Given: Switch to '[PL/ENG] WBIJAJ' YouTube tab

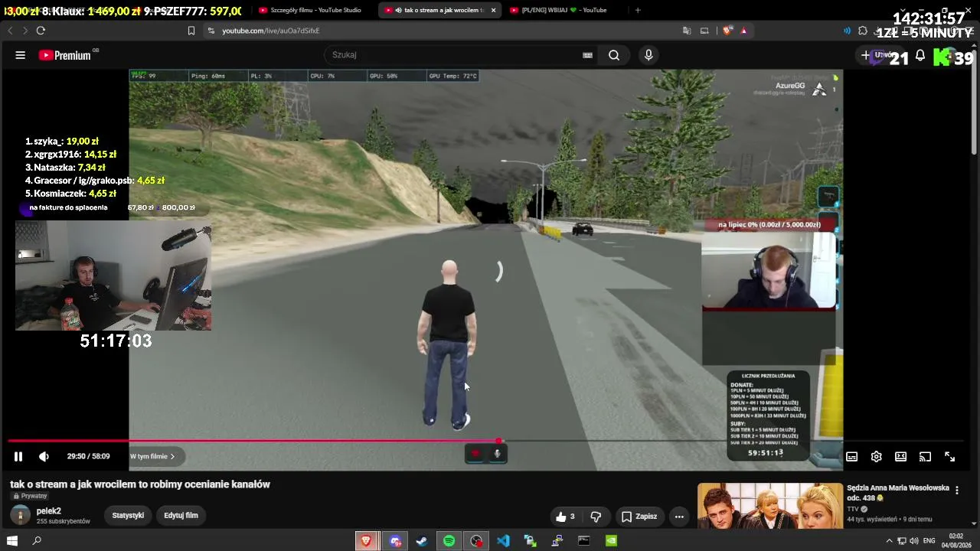Looking at the screenshot, I should pyautogui.click(x=563, y=10).
